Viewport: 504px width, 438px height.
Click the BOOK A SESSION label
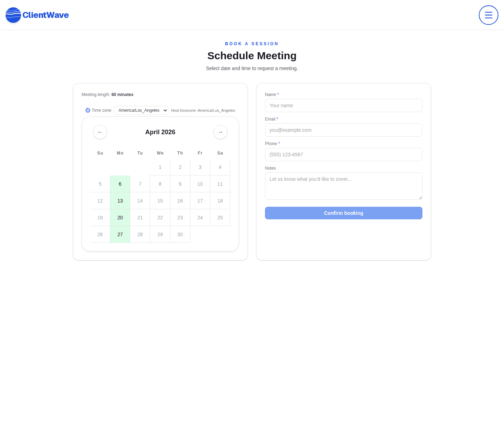[x=252, y=43]
